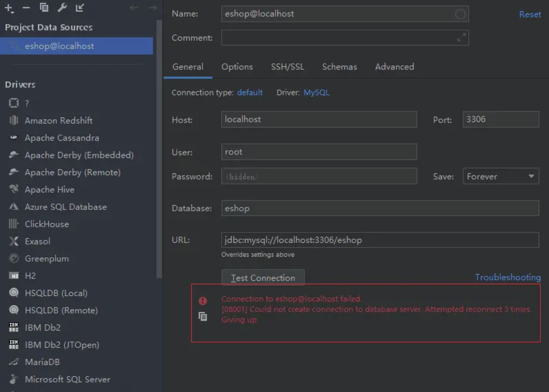Click the make global arrow icon

pos(80,8)
